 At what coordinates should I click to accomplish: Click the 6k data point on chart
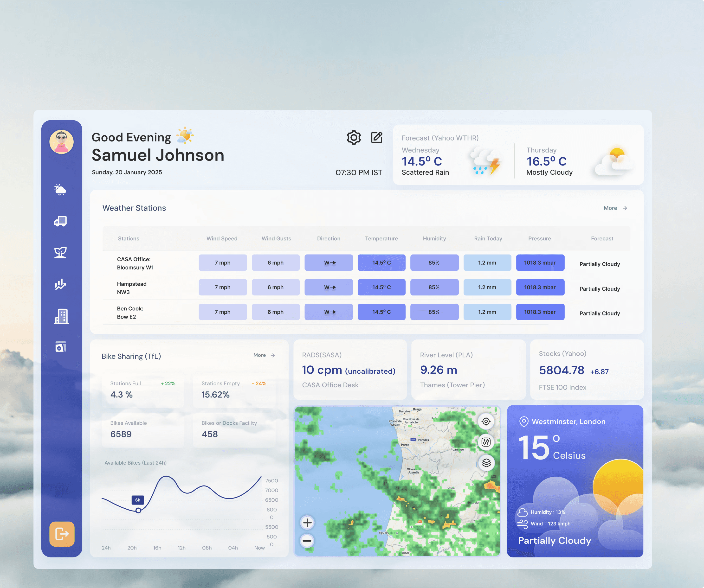pyautogui.click(x=138, y=510)
